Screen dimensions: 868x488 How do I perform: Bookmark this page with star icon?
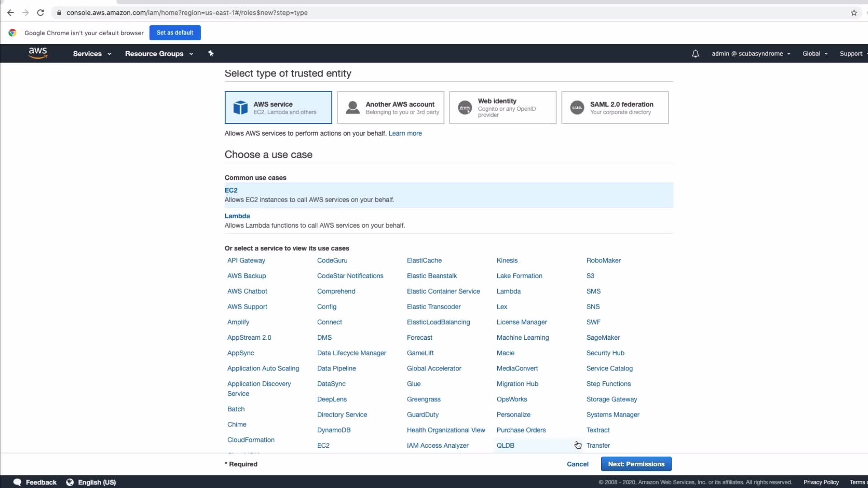(x=854, y=13)
